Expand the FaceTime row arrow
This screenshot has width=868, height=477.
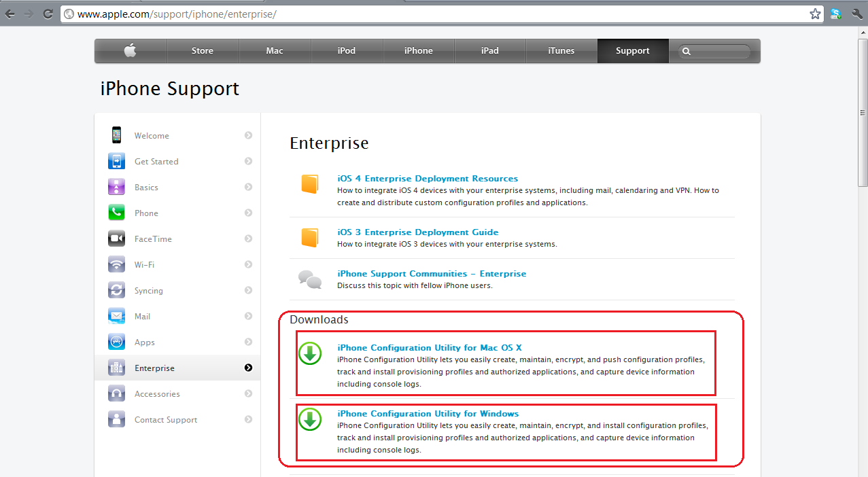click(248, 238)
